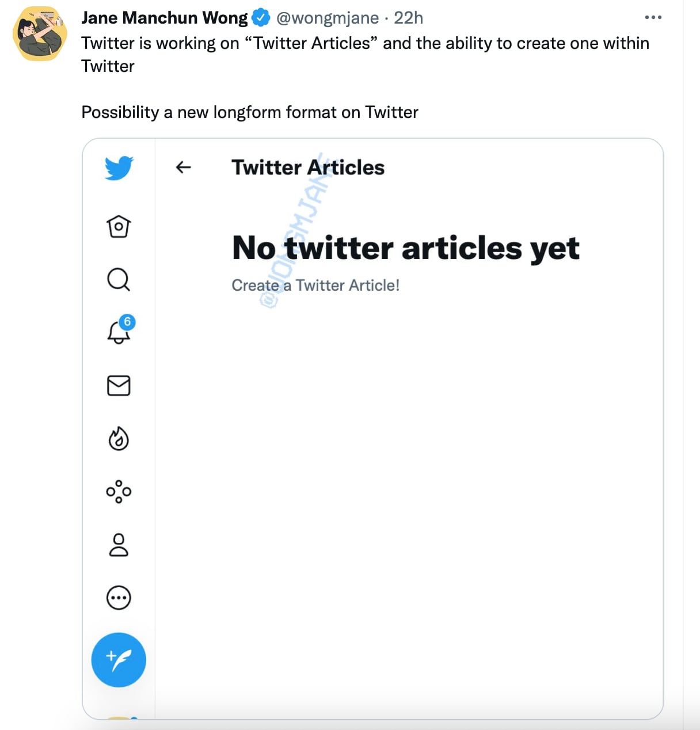700x730 pixels.
Task: Open Notifications with the bell icon
Action: point(119,333)
